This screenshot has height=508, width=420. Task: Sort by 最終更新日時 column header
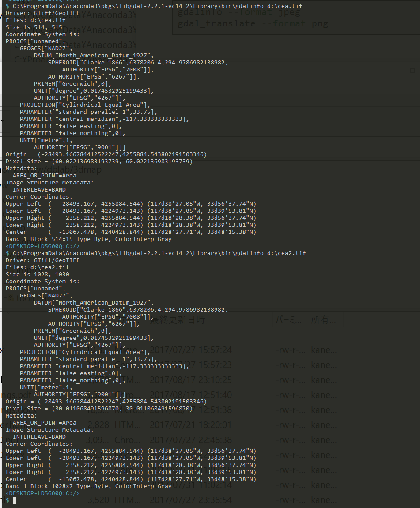(x=177, y=320)
